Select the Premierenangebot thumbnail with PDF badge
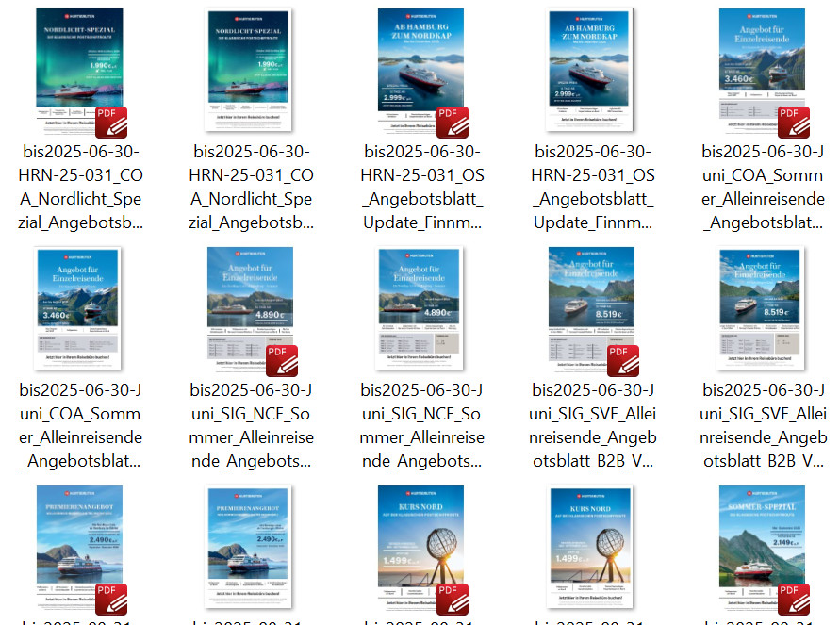 coord(79,548)
